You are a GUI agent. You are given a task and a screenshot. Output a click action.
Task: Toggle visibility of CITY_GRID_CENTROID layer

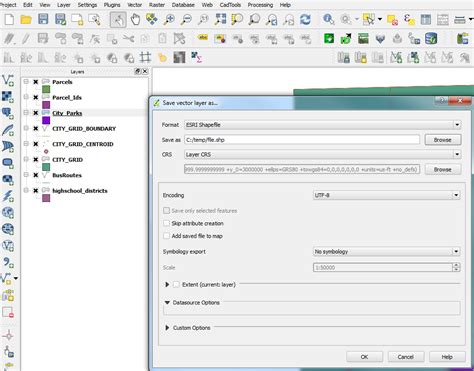[x=36, y=144]
